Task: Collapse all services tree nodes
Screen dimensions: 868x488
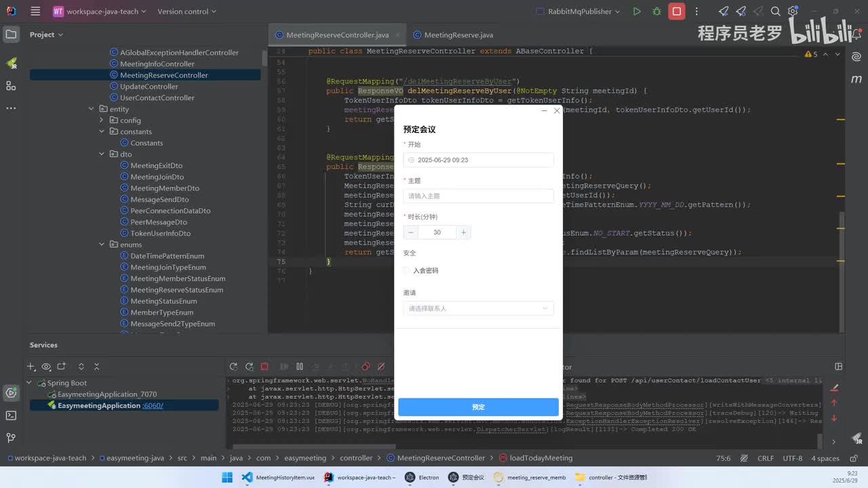Action: pyautogui.click(x=96, y=367)
